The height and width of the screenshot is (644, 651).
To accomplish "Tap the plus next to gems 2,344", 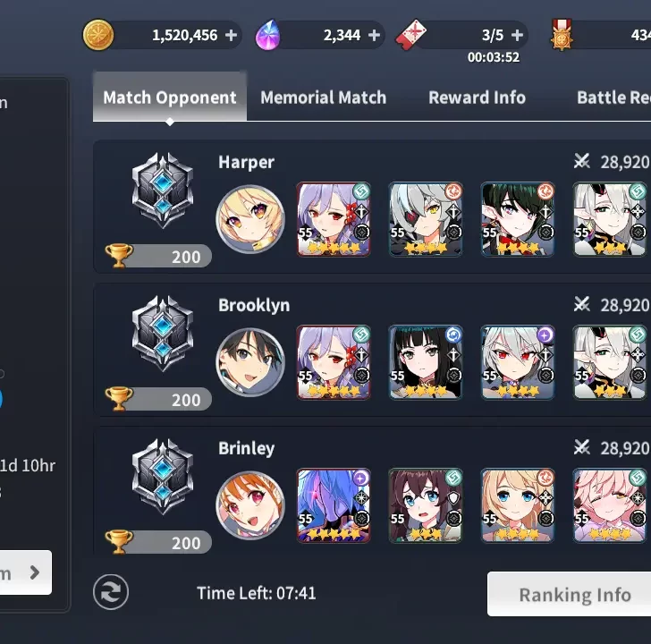I will pyautogui.click(x=374, y=35).
